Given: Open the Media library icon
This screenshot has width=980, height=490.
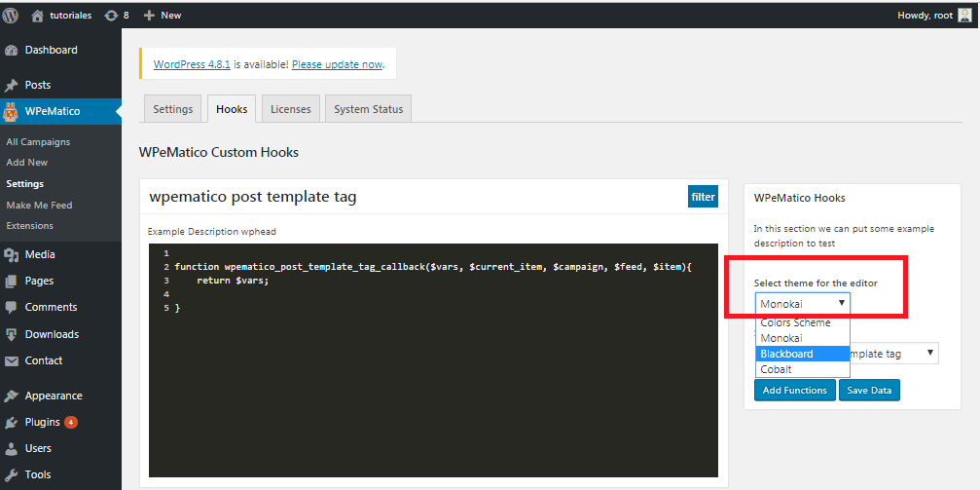Looking at the screenshot, I should click(x=11, y=254).
